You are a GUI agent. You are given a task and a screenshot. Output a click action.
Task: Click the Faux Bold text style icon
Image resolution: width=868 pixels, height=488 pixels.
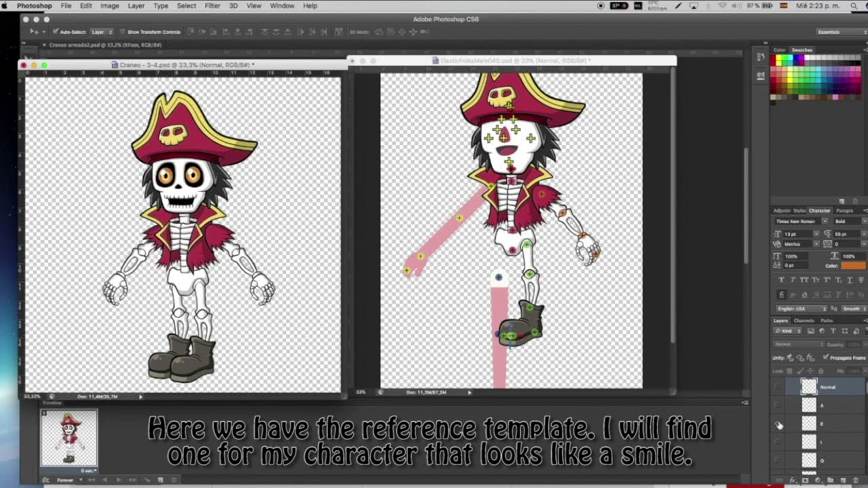(782, 280)
